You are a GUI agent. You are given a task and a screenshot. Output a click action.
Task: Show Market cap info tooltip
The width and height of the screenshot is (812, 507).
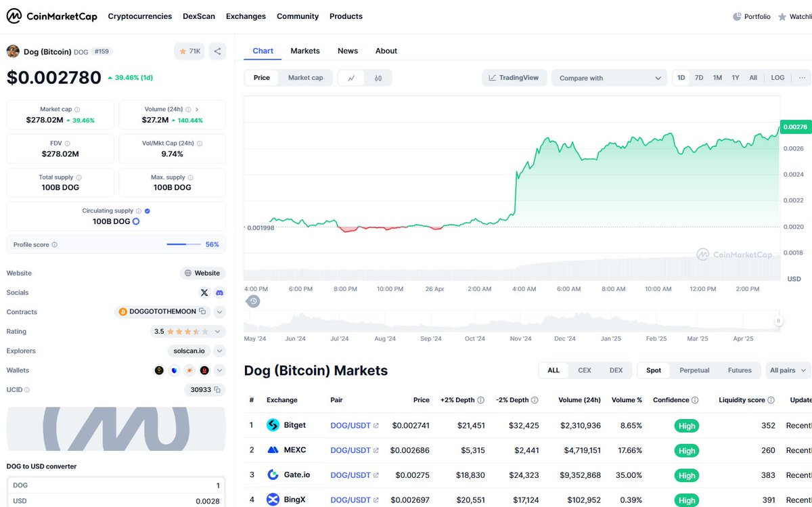tap(77, 109)
